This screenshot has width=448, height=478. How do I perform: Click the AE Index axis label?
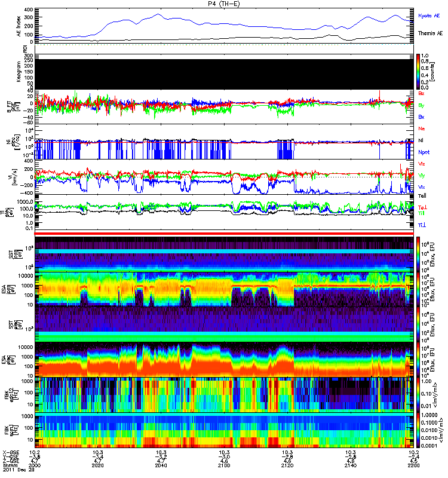pos(19,26)
